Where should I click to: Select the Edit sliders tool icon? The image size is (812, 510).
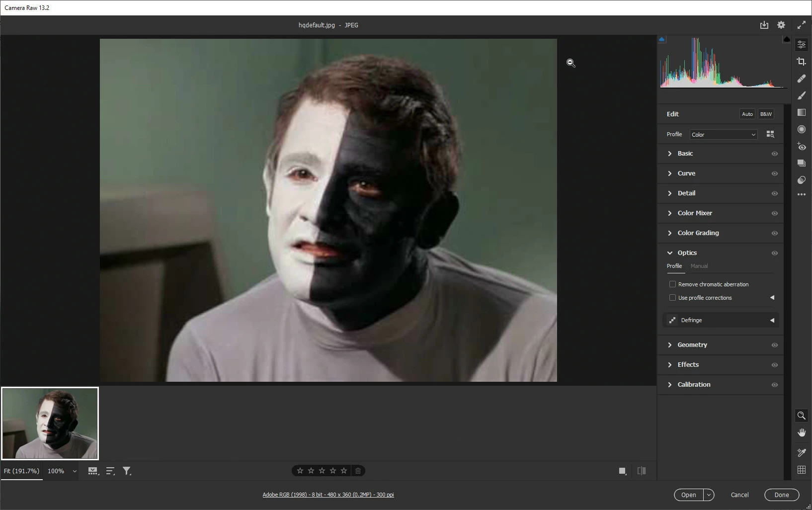click(801, 45)
